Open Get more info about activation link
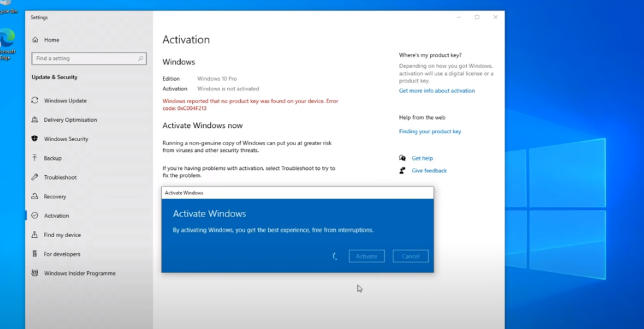Image resolution: width=644 pixels, height=329 pixels. coord(437,91)
